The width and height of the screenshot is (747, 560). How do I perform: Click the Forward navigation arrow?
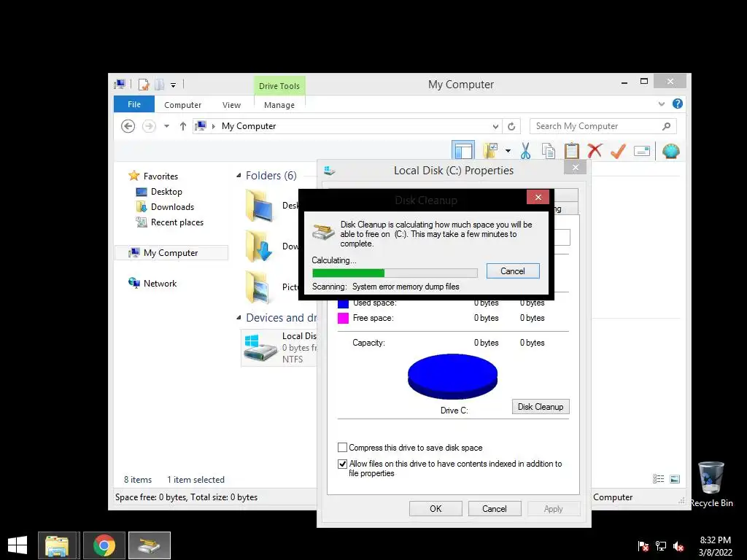[149, 126]
